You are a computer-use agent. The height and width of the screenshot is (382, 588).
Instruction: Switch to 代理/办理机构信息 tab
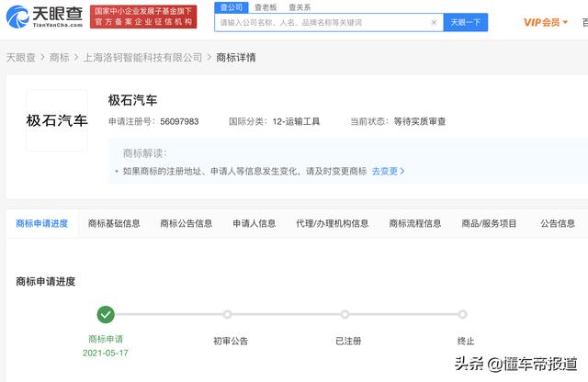(x=332, y=223)
